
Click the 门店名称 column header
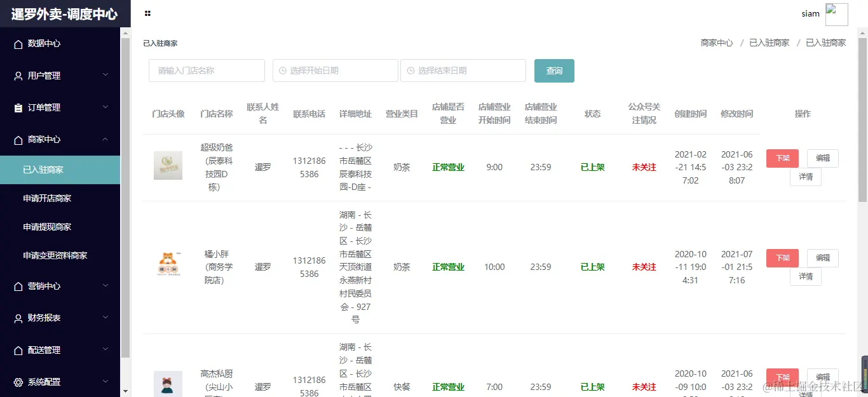click(x=216, y=114)
